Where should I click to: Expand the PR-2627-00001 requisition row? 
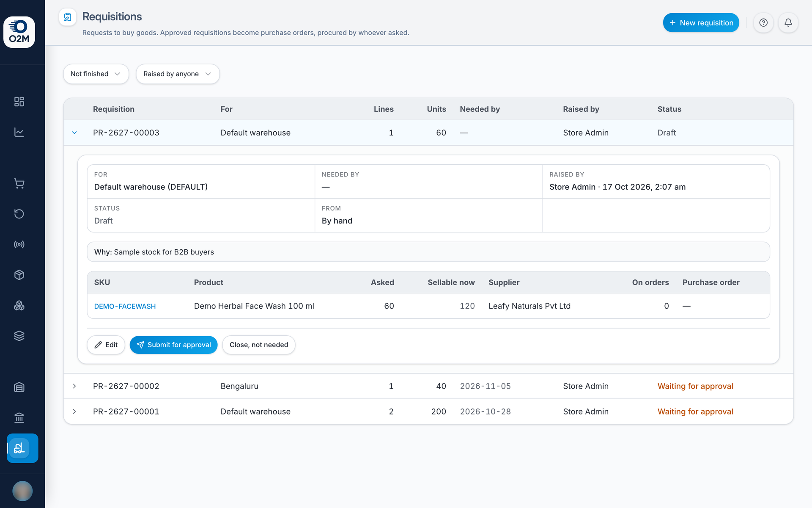tap(74, 411)
